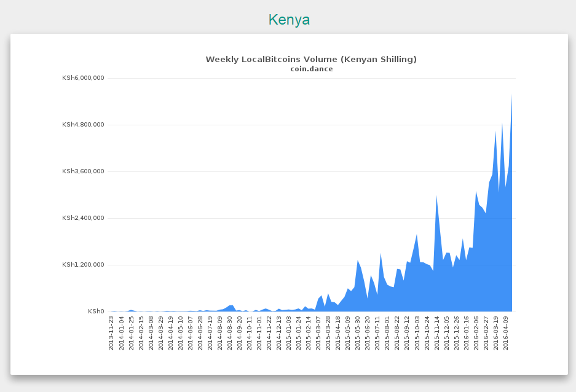576x392 pixels.
Task: Click the 2015-06-20 date label
Action: [368, 333]
